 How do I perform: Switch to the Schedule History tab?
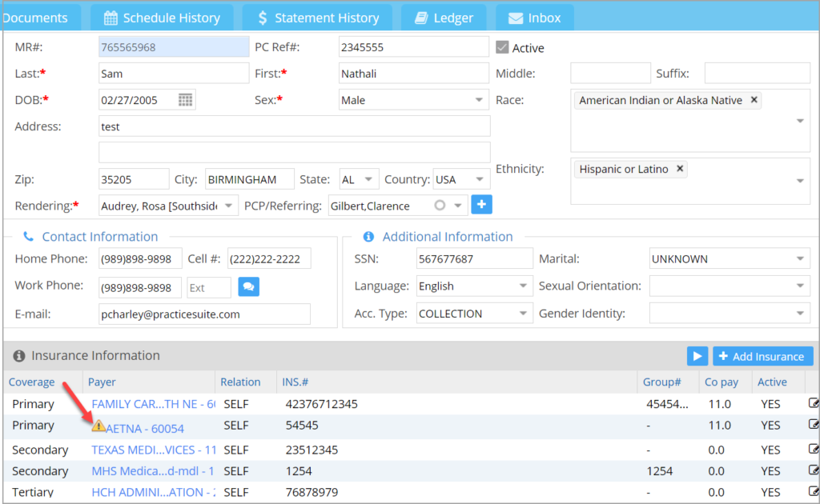click(162, 18)
